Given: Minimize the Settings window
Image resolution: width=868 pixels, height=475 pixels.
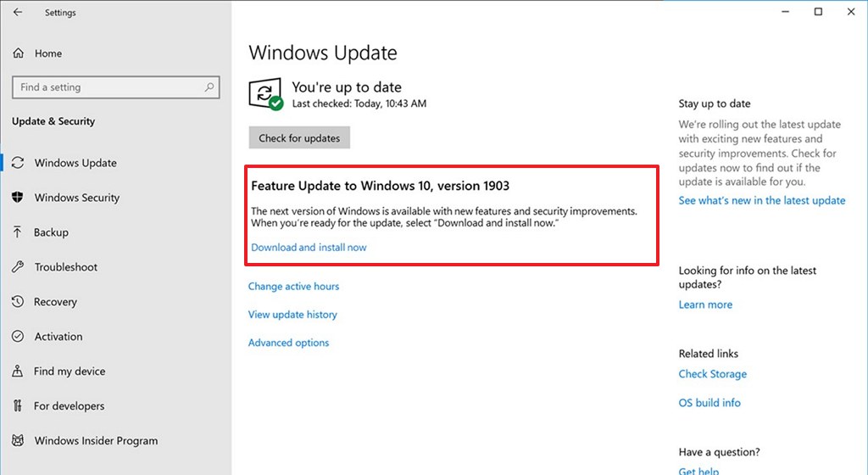Looking at the screenshot, I should pos(785,12).
